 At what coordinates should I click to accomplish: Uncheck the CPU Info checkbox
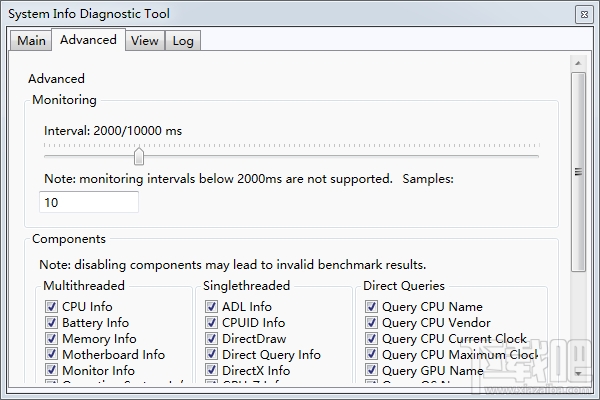tap(52, 307)
